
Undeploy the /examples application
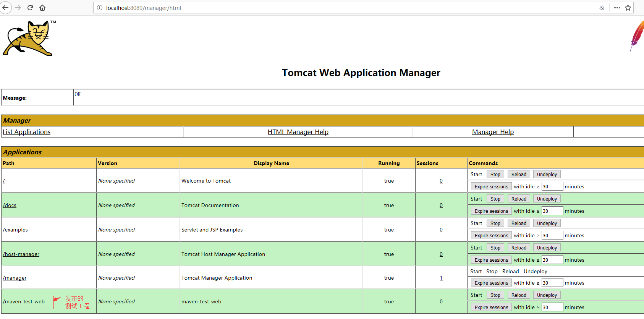(547, 223)
